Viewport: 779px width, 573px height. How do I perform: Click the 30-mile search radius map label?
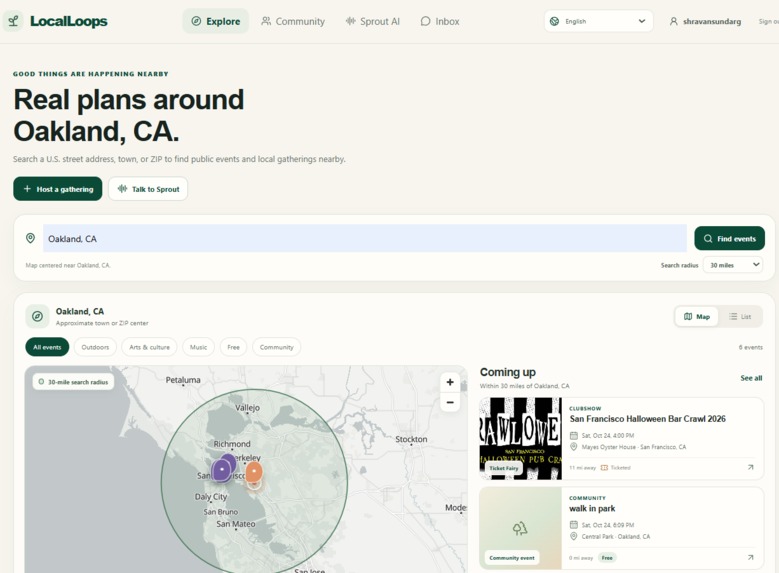pos(73,382)
